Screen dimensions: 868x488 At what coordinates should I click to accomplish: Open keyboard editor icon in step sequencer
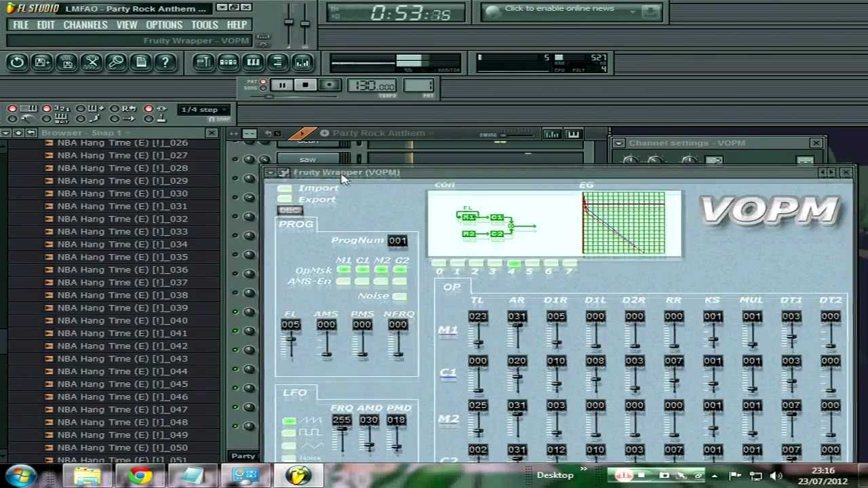coord(574,134)
